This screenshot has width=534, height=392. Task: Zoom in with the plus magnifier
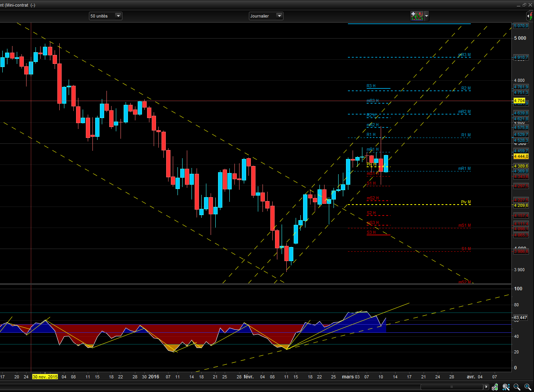pos(527,387)
